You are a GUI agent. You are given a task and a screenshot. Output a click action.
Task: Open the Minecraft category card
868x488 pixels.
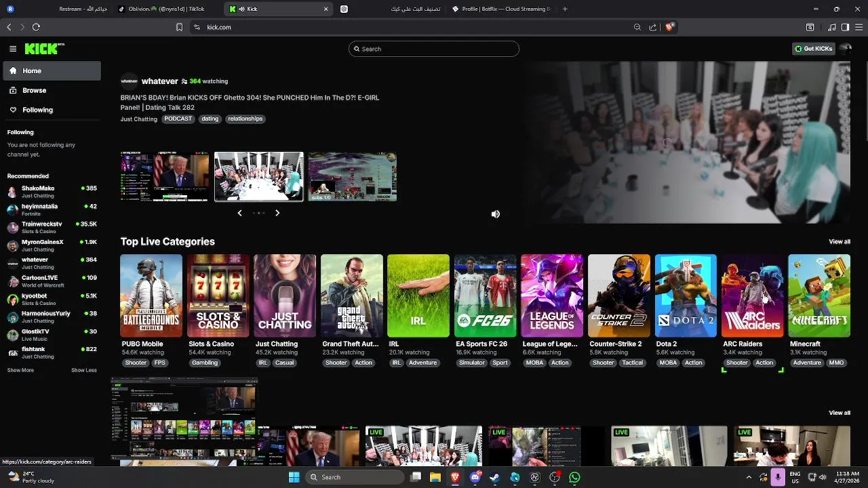[x=819, y=296]
